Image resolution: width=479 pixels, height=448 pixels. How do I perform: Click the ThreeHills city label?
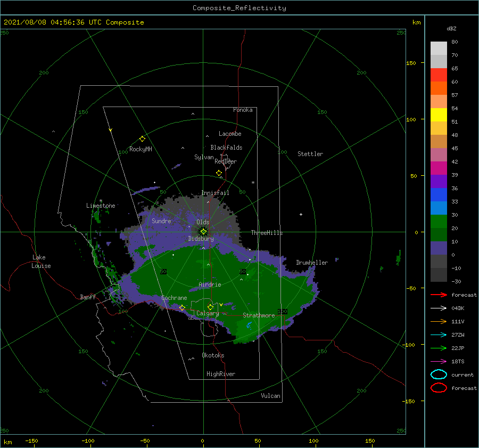click(267, 233)
